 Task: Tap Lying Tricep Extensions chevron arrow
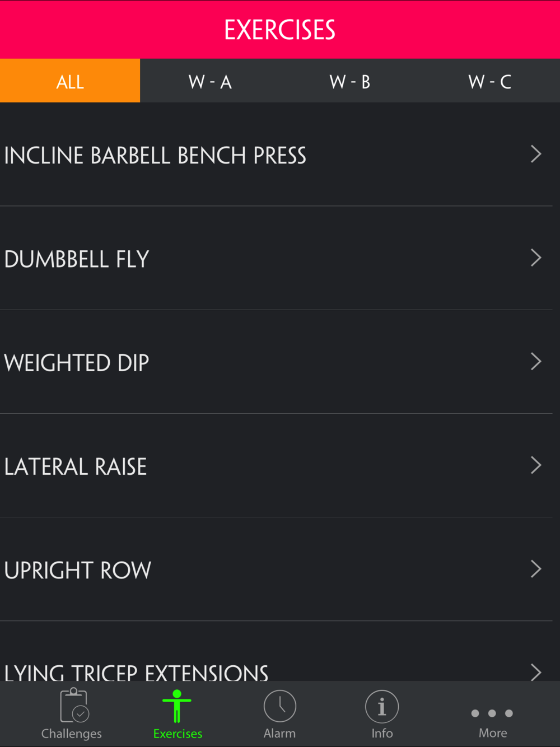tap(536, 671)
